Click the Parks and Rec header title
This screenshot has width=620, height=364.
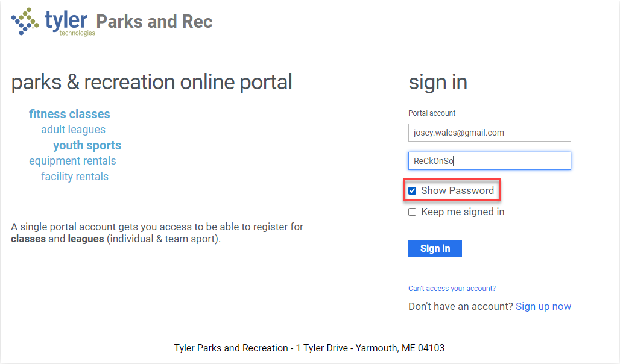154,22
